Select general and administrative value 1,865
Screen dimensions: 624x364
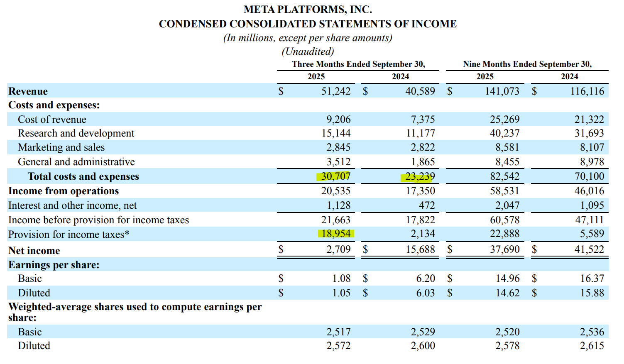point(423,162)
